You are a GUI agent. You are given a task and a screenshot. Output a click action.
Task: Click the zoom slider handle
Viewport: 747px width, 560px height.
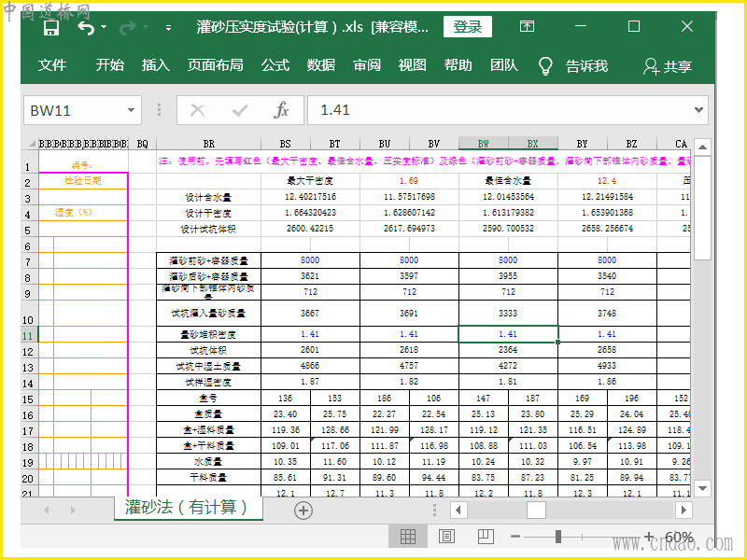[558, 537]
